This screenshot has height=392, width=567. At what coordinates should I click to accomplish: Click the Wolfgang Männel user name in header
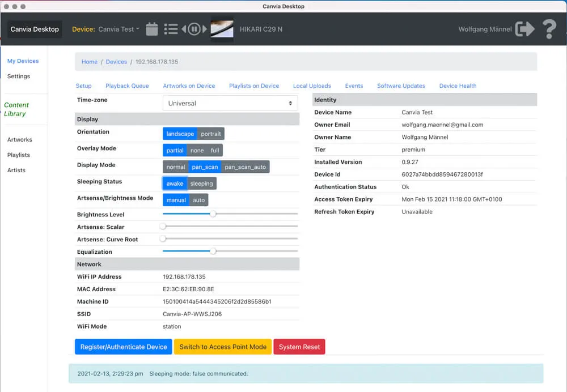pyautogui.click(x=485, y=29)
